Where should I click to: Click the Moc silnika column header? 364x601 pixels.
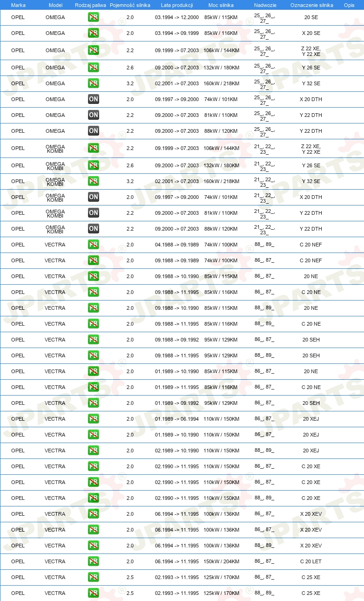click(222, 5)
